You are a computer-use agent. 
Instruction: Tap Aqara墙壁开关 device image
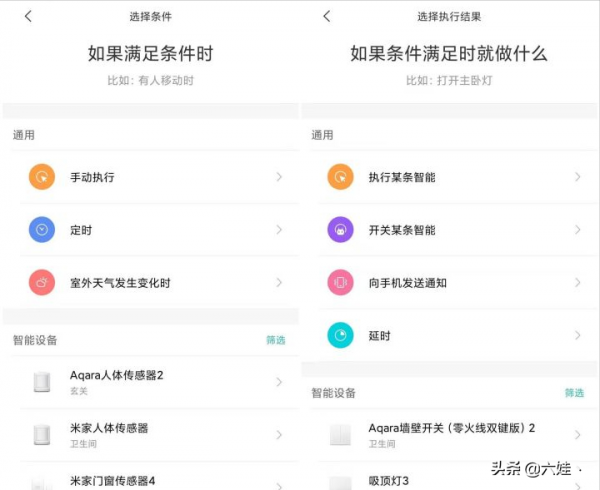tap(340, 435)
